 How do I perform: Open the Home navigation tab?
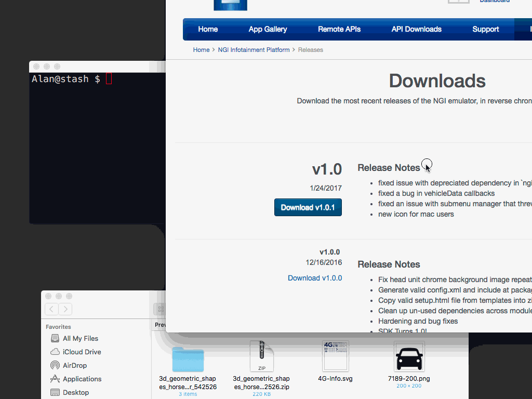point(208,29)
